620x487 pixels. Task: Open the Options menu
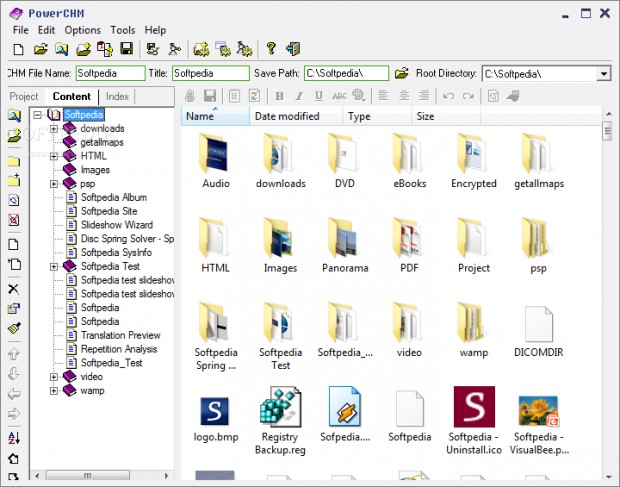83,30
